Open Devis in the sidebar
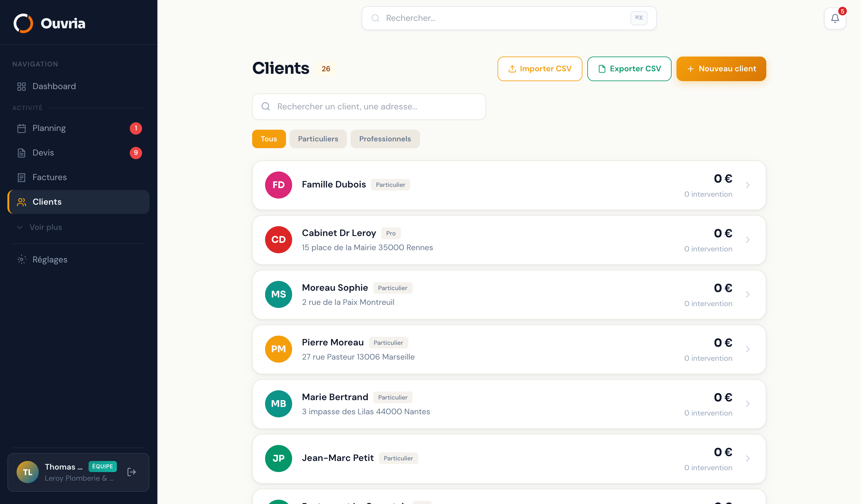Viewport: 861px width, 504px height. [78, 153]
